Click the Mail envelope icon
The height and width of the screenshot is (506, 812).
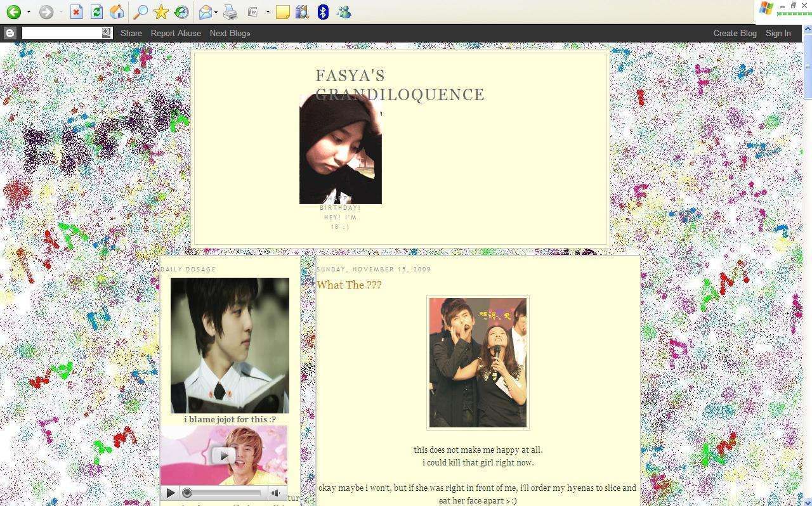[205, 12]
